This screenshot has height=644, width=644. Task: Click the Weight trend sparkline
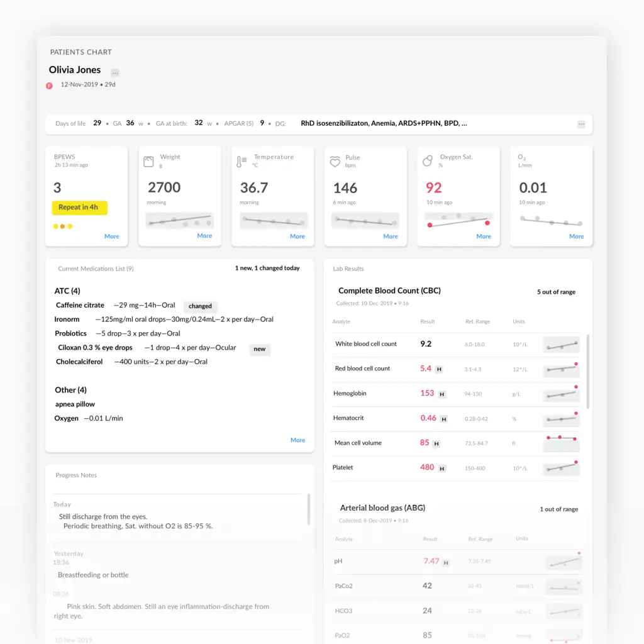click(180, 221)
